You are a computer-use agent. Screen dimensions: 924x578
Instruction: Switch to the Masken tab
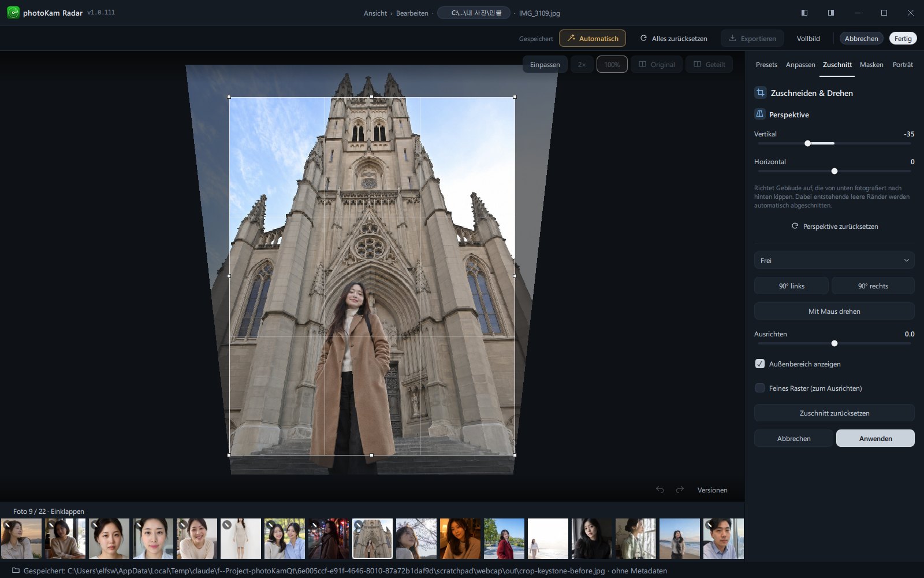(x=871, y=65)
